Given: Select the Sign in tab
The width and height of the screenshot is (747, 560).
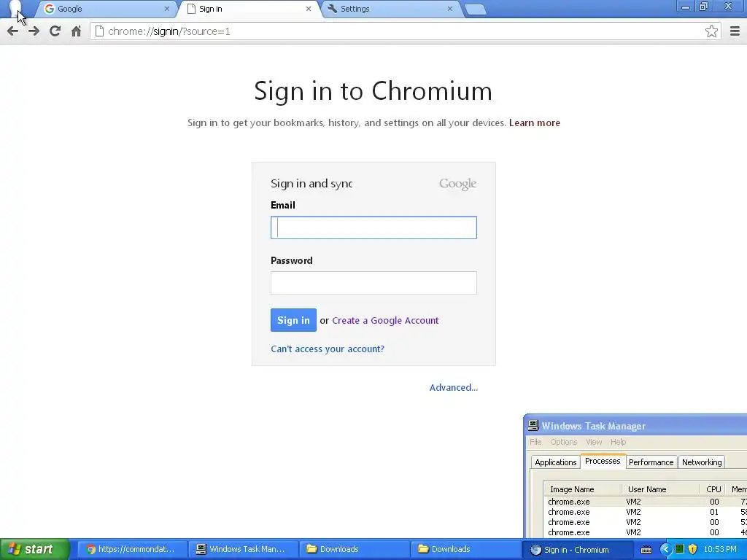Looking at the screenshot, I should [x=249, y=9].
